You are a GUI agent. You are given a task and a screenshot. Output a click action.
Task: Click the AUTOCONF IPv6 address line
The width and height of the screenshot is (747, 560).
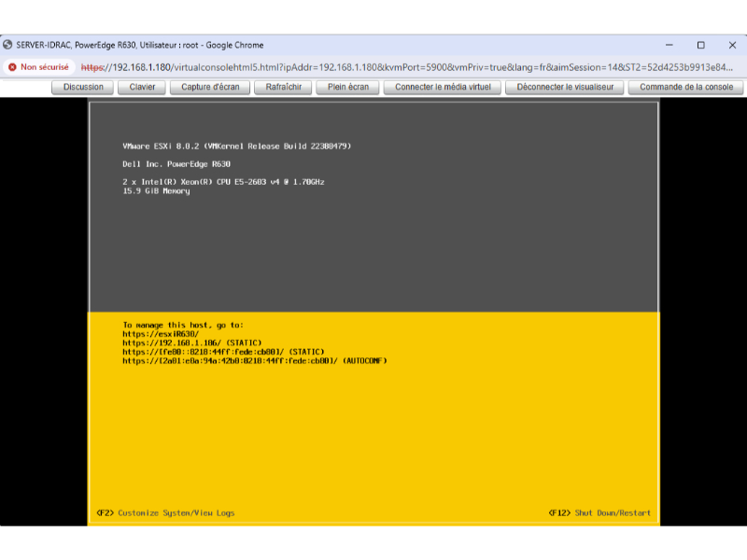[x=254, y=360]
